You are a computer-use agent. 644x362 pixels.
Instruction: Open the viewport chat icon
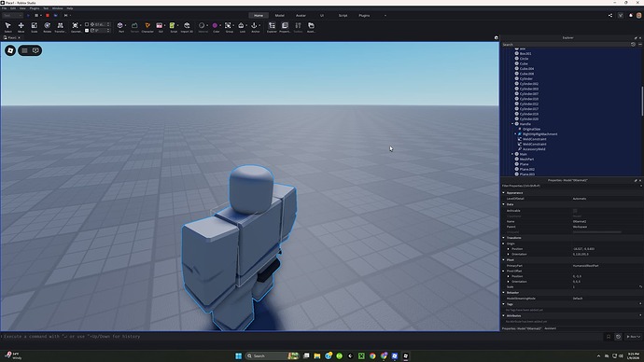pos(35,50)
